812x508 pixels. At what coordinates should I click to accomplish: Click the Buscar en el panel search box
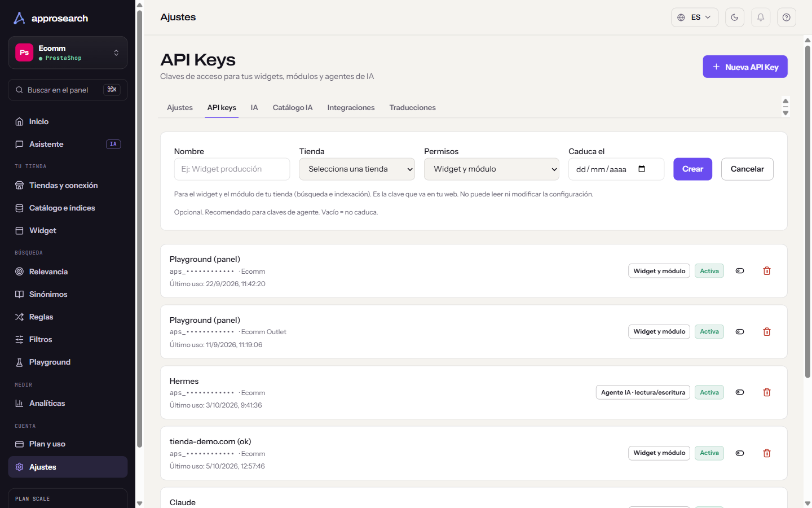[x=68, y=90]
